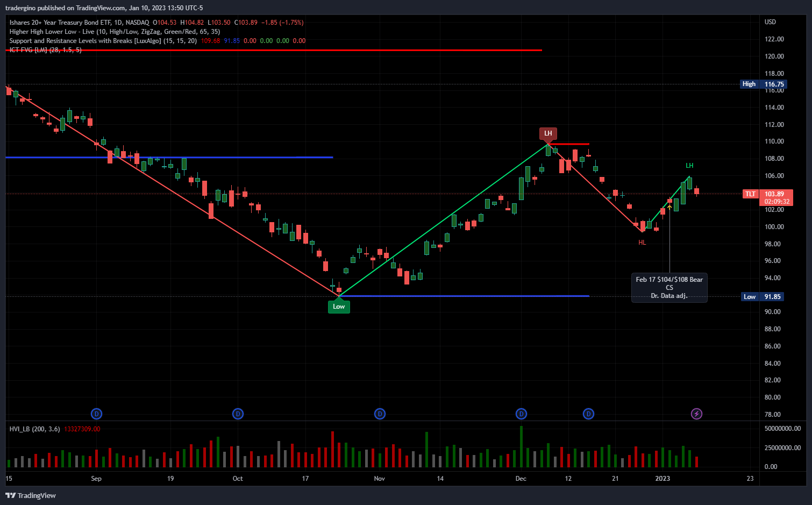The image size is (812, 505).
Task: Click the H104.82 high value
Action: (192, 23)
